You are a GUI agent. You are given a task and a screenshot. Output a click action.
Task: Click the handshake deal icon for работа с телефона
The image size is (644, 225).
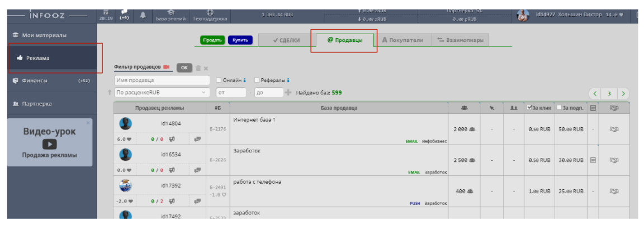point(614,191)
